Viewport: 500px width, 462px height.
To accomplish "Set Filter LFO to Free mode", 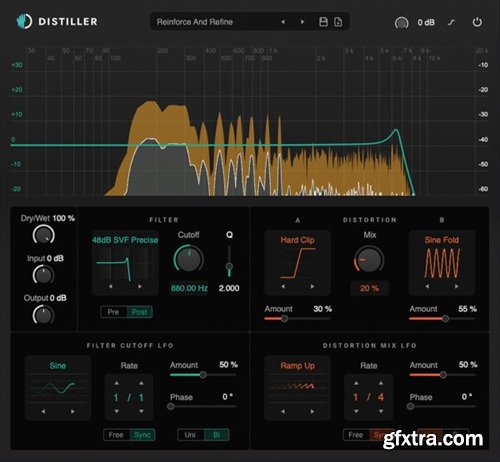I will tap(116, 435).
